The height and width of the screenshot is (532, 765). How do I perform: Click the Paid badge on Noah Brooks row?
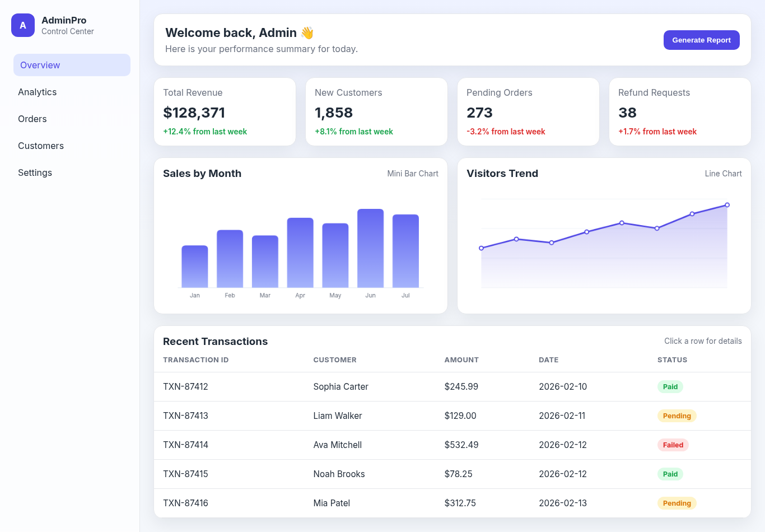(670, 474)
